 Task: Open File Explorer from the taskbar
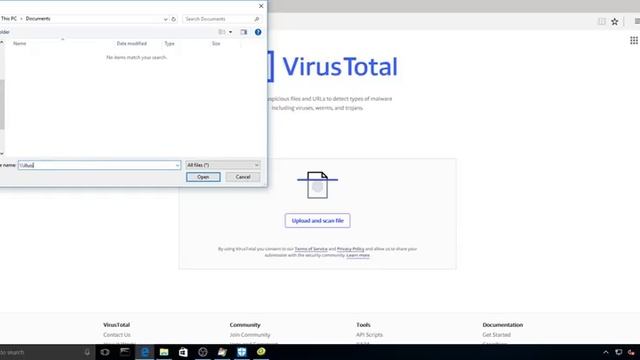[x=164, y=352]
